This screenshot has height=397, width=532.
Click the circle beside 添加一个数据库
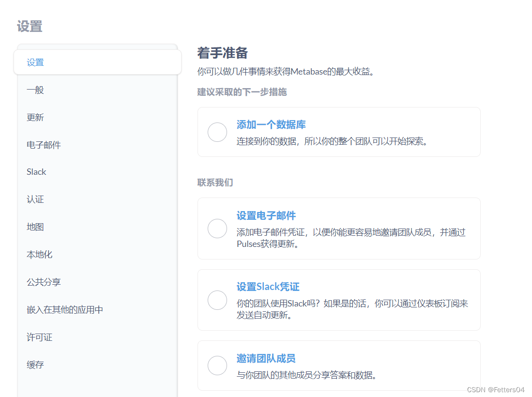point(217,132)
